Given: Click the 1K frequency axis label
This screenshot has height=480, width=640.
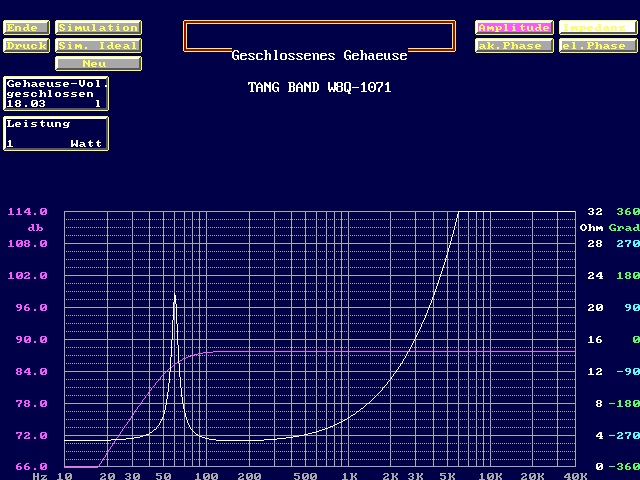Looking at the screenshot, I should point(350,477).
